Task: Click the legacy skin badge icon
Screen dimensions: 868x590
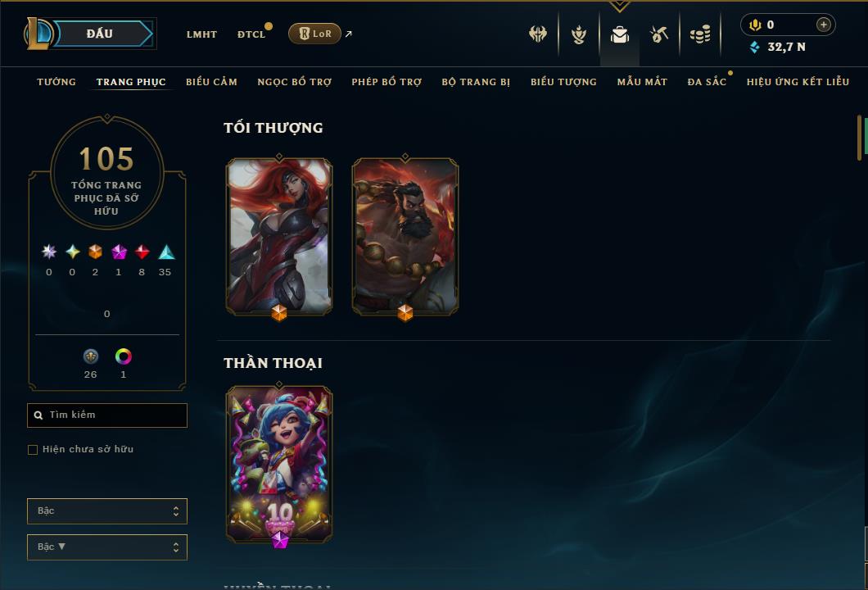Action: [x=91, y=356]
